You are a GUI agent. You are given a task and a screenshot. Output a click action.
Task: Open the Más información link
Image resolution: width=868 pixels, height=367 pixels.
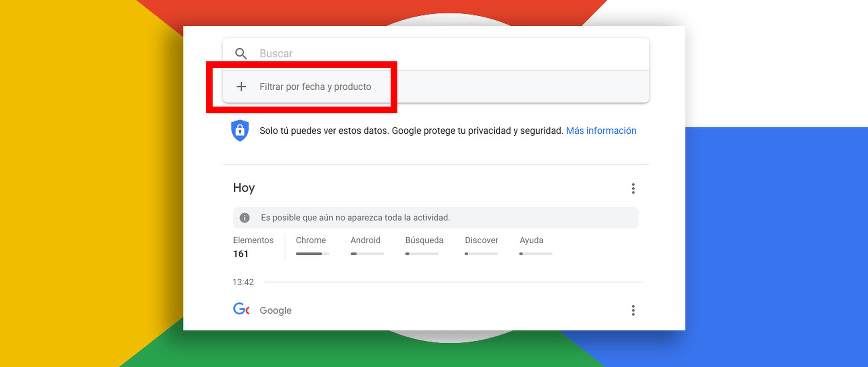pyautogui.click(x=601, y=131)
